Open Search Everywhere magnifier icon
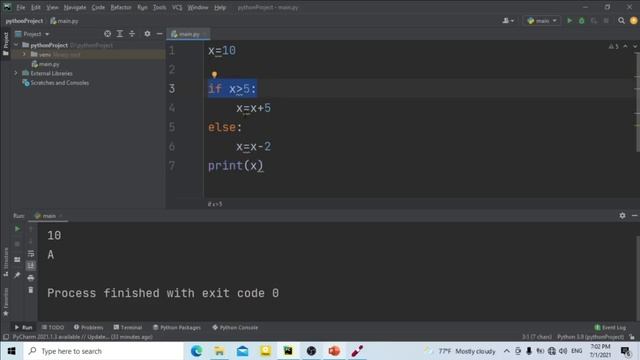Viewport: 640px width, 360px height. [621, 20]
